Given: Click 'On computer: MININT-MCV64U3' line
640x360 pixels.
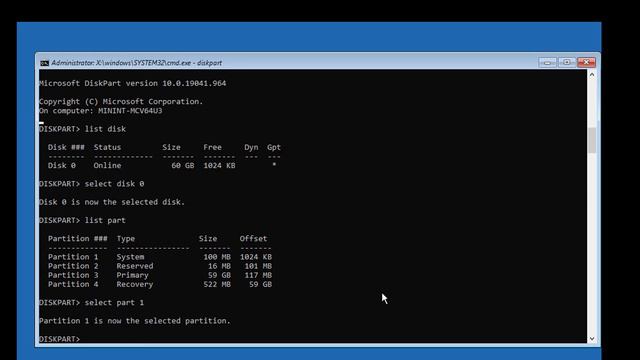Looking at the screenshot, I should (101, 111).
